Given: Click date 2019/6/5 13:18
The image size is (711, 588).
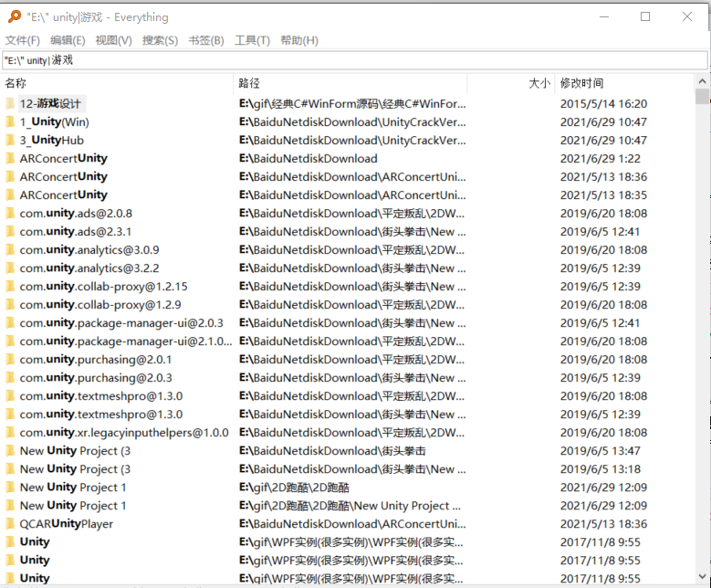Looking at the screenshot, I should pos(601,469).
